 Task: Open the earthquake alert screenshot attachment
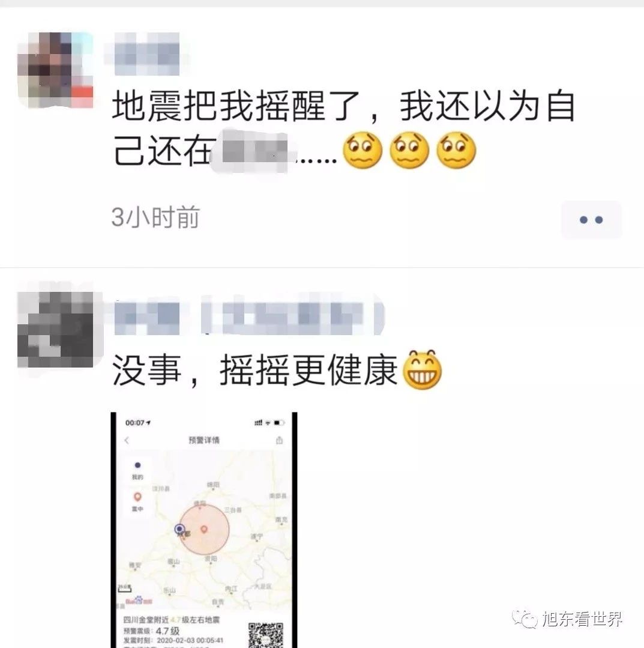(204, 530)
